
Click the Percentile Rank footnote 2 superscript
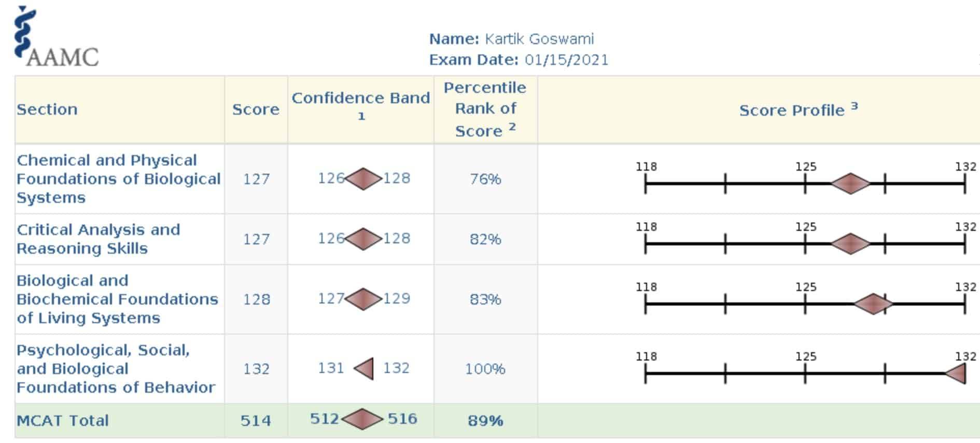click(512, 126)
